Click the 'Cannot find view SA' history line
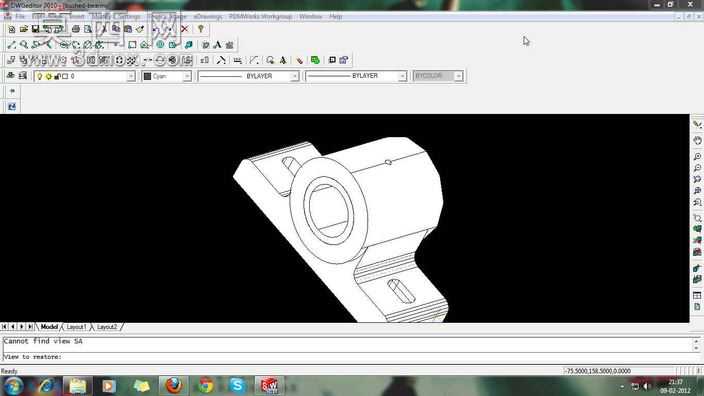 point(43,341)
